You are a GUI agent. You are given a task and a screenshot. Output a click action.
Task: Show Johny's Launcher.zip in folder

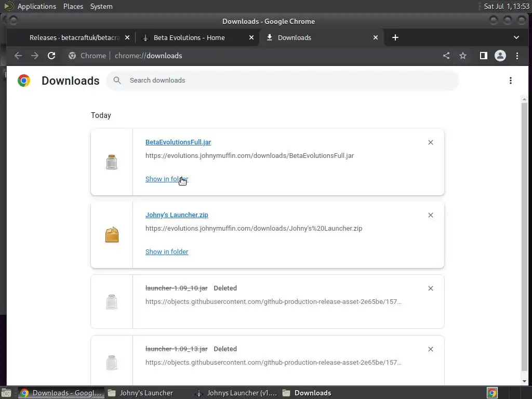[167, 252]
